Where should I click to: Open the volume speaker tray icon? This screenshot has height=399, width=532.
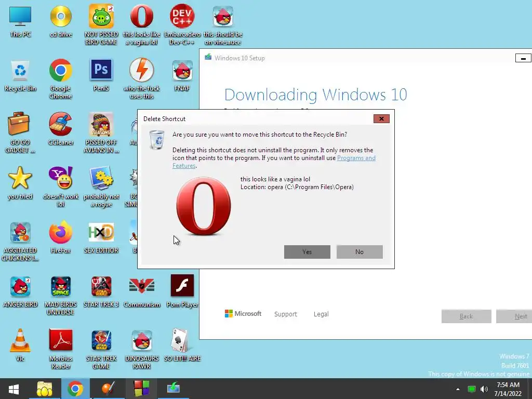[484, 389]
